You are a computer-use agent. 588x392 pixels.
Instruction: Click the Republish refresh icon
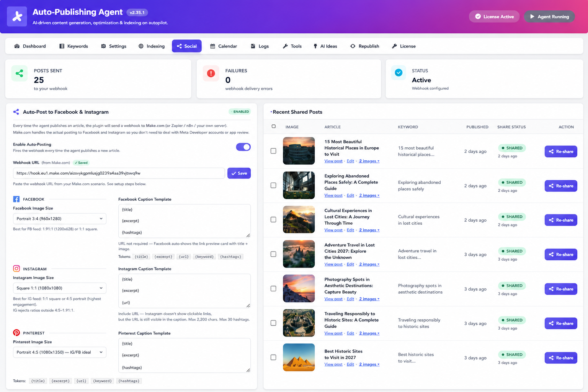pos(353,46)
